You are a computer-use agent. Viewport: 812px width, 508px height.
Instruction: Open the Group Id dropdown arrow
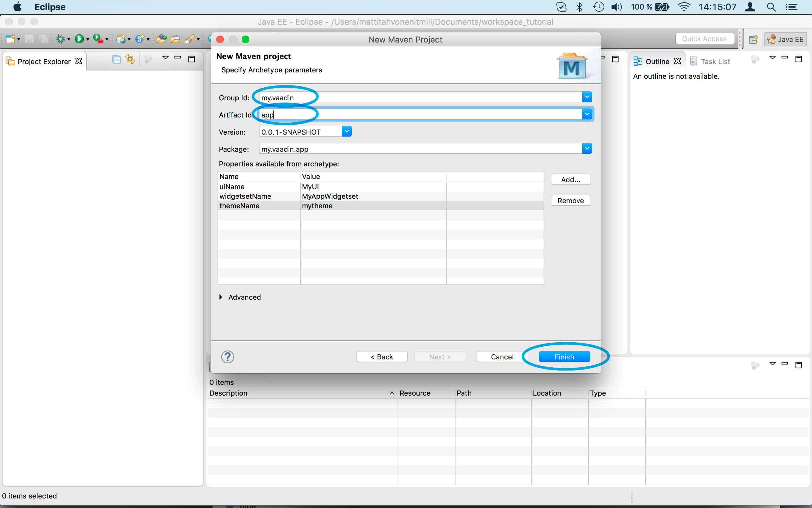(587, 97)
